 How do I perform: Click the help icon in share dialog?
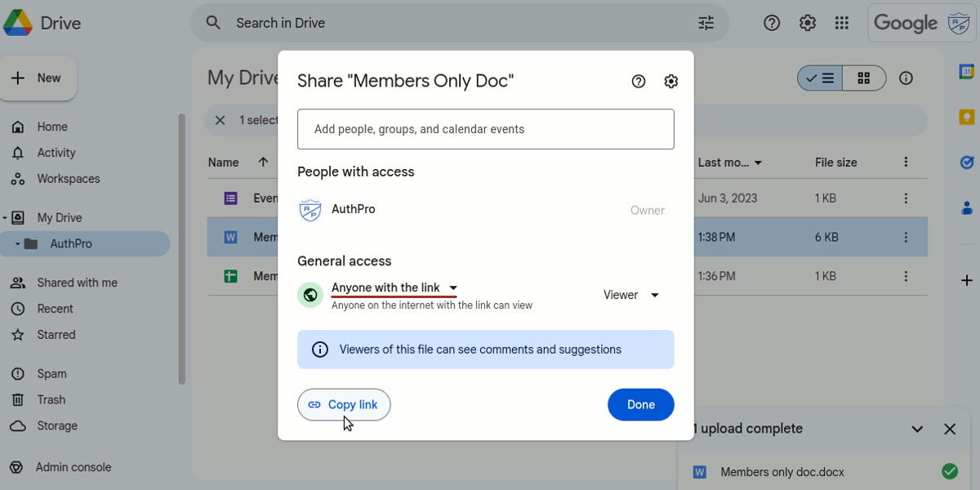639,82
